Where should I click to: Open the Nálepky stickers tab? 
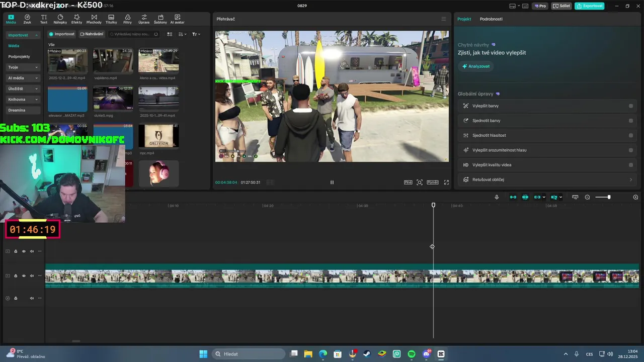(x=60, y=19)
